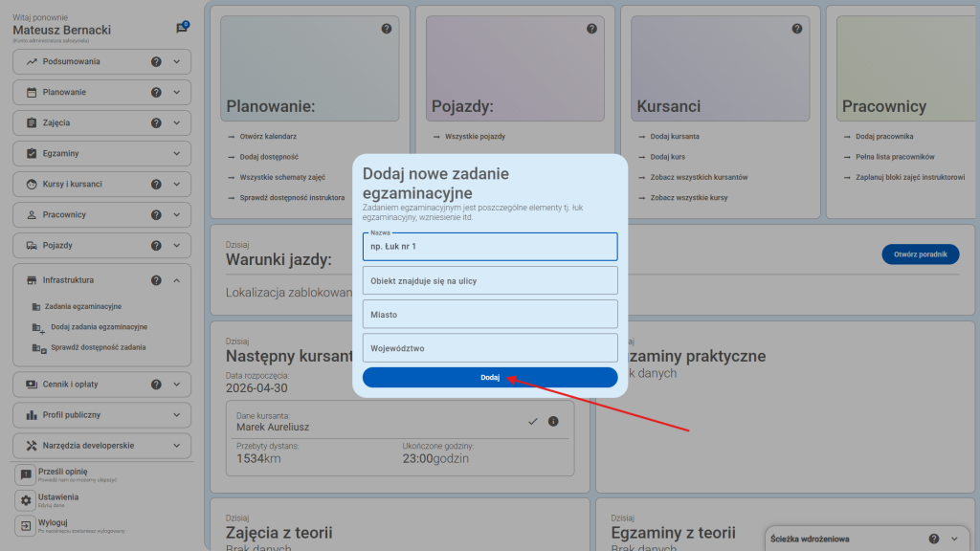Click info icon in Marek Aureliusz row
The image size is (980, 551).
(553, 421)
